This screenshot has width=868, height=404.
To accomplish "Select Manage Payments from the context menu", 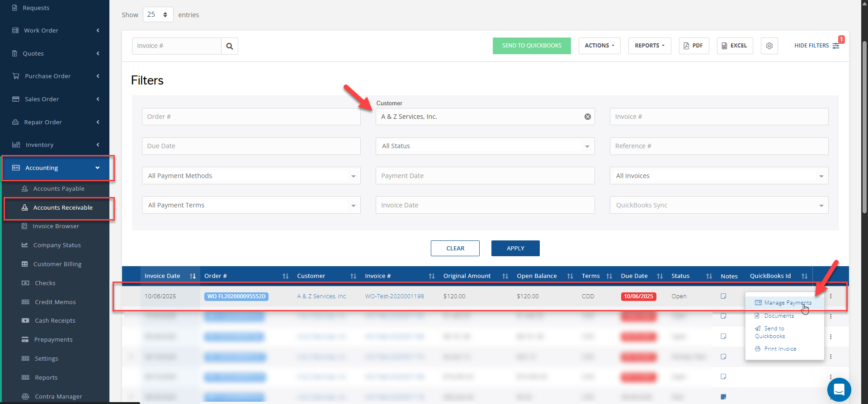I will [787, 303].
